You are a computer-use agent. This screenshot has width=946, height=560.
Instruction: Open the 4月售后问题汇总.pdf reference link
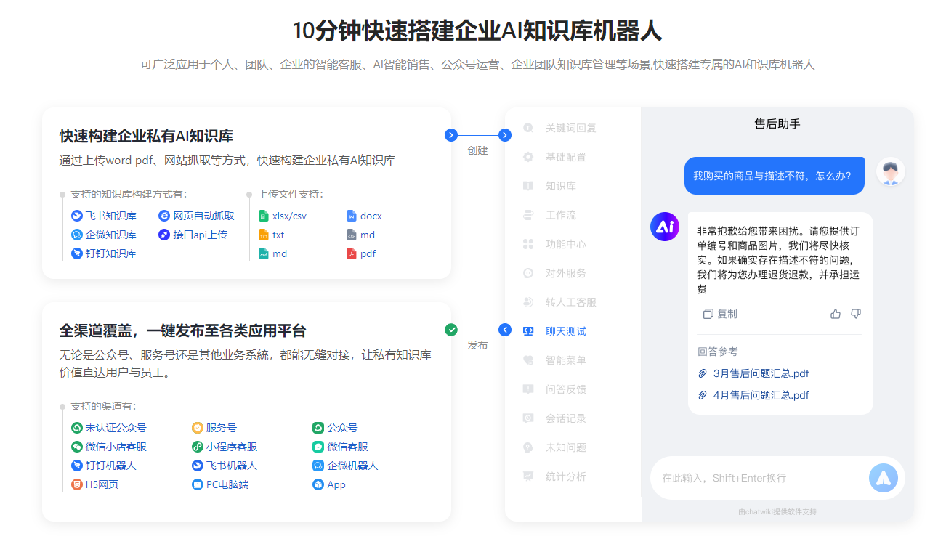tap(761, 395)
